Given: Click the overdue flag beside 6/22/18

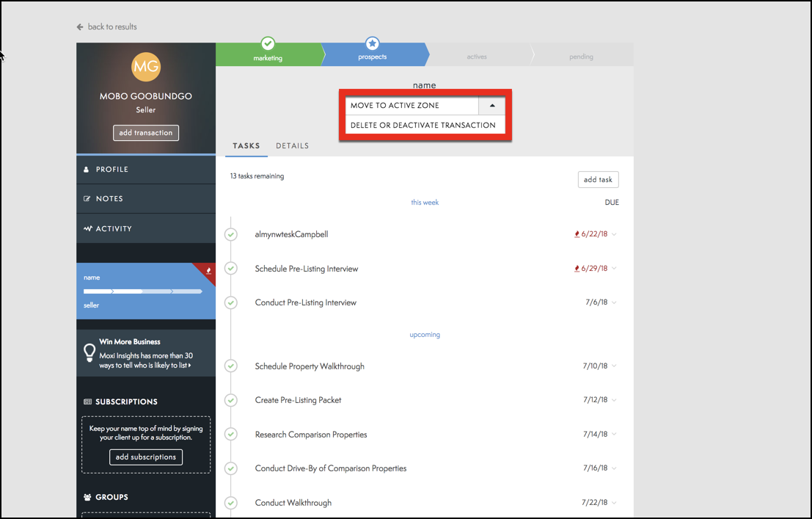Looking at the screenshot, I should [x=577, y=235].
